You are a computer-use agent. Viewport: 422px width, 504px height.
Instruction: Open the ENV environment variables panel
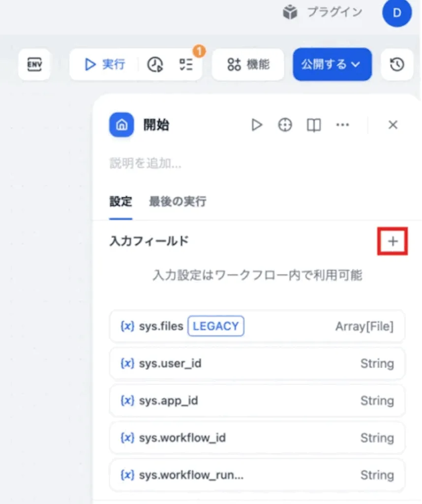pyautogui.click(x=34, y=64)
